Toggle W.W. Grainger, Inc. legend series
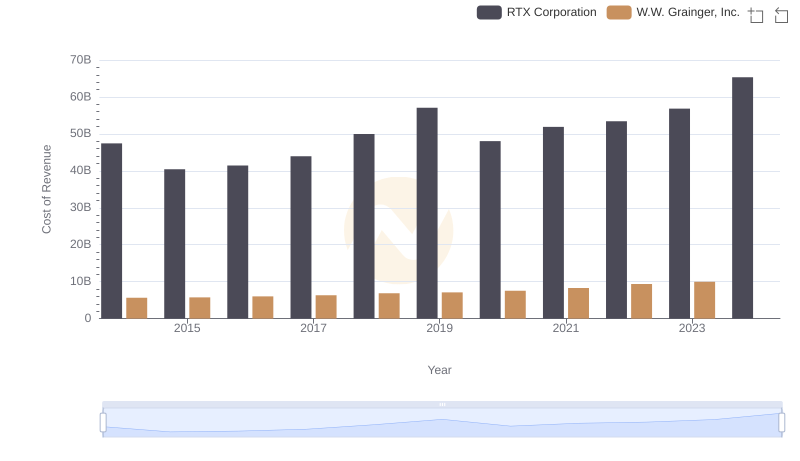The height and width of the screenshot is (461, 800). click(x=673, y=12)
